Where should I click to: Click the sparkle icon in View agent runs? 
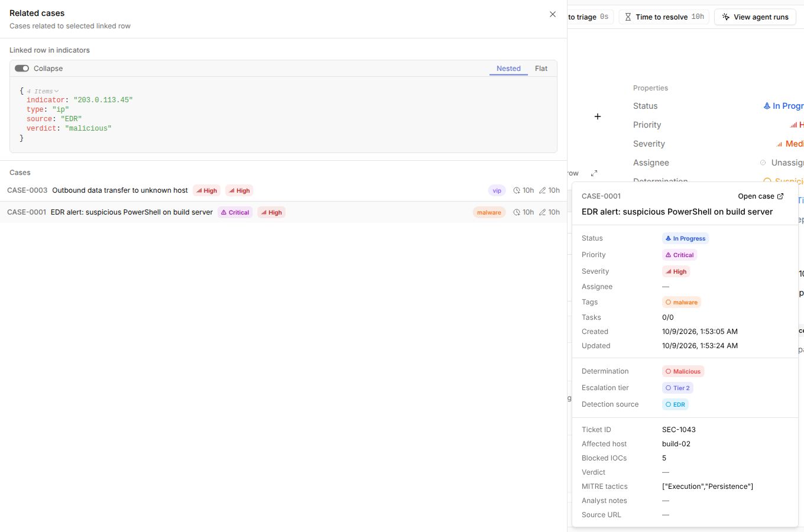click(726, 17)
